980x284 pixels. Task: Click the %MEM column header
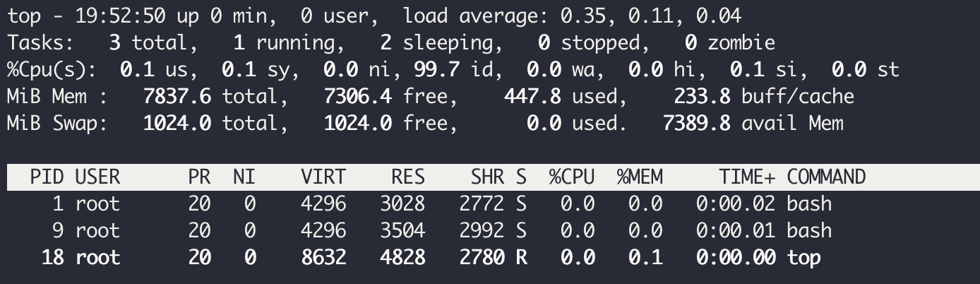click(x=640, y=177)
